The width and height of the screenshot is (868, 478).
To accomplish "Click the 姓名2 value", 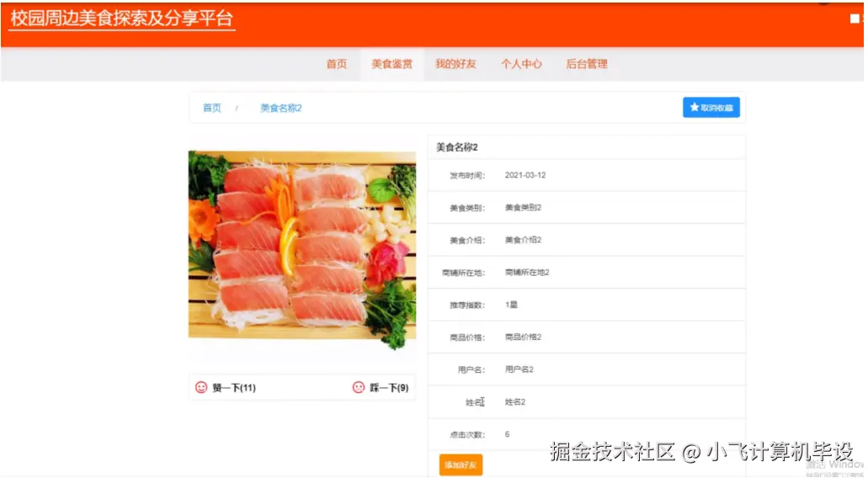I will pos(514,402).
